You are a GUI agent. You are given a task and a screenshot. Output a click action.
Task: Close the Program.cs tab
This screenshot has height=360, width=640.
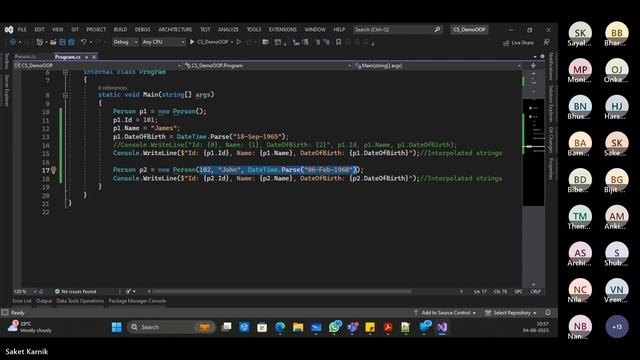tap(94, 57)
